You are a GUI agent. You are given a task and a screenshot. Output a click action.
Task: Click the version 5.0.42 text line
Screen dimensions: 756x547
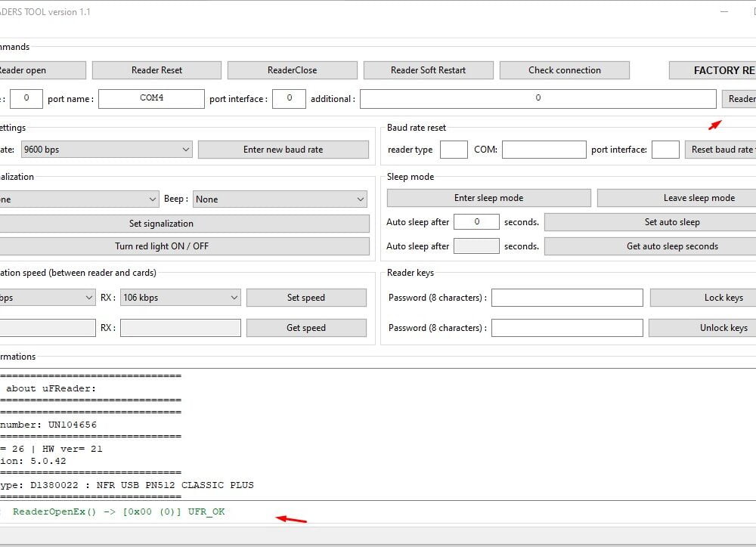(33, 461)
